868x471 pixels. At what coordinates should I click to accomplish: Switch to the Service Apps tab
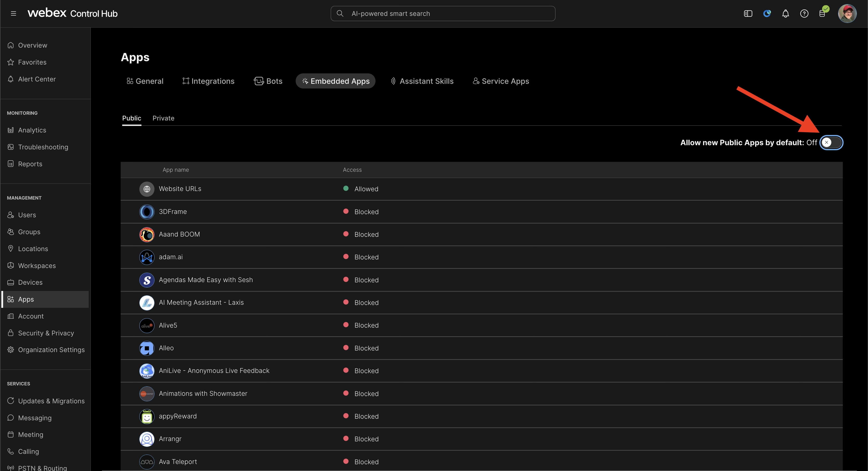click(x=501, y=81)
